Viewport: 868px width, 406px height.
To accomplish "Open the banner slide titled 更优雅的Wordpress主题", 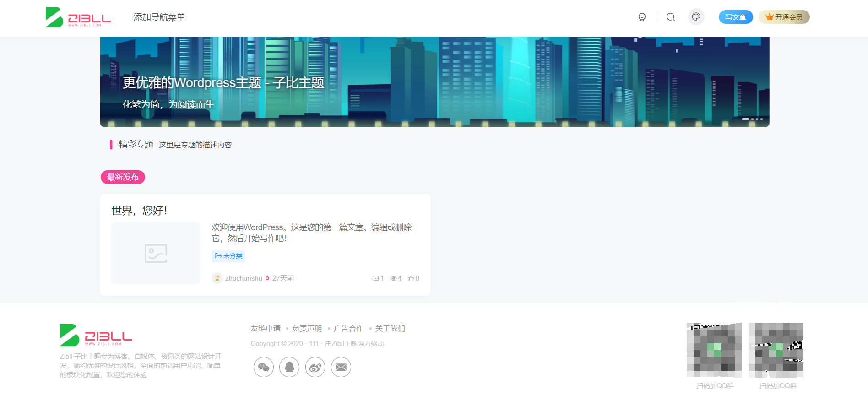I will pyautogui.click(x=223, y=83).
